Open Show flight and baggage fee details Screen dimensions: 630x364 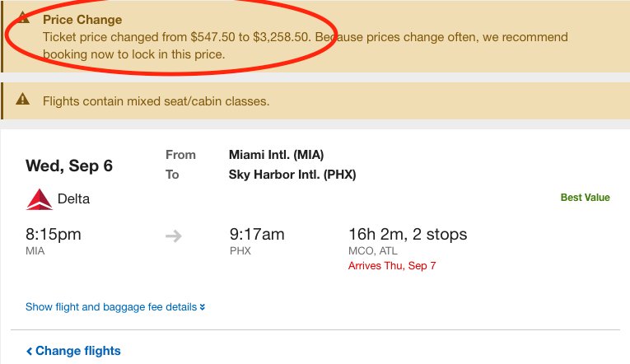click(x=111, y=307)
